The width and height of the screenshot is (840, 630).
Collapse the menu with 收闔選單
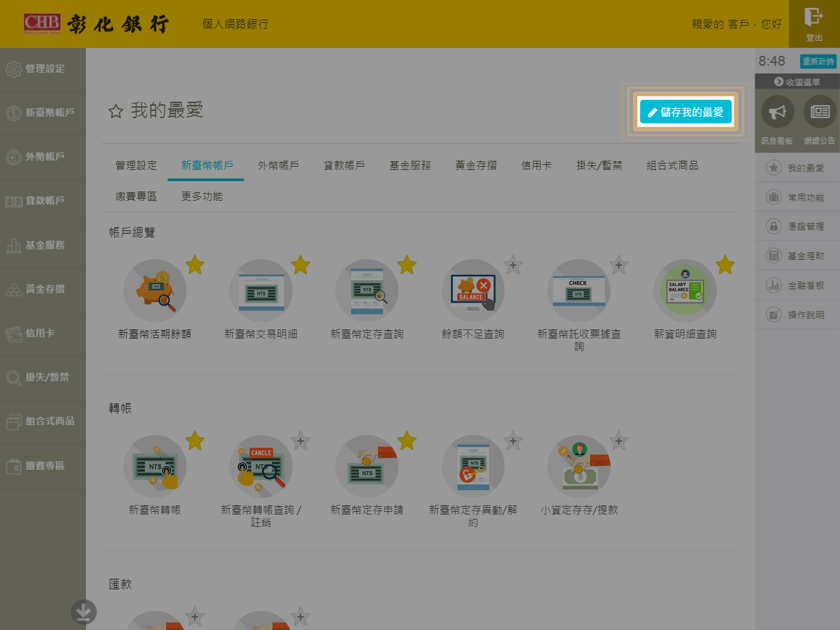pyautogui.click(x=797, y=82)
